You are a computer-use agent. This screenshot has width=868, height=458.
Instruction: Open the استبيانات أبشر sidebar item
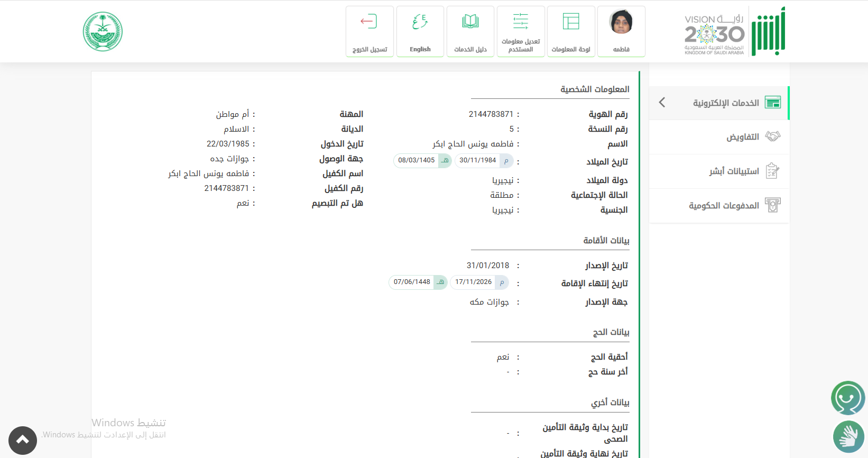click(734, 171)
